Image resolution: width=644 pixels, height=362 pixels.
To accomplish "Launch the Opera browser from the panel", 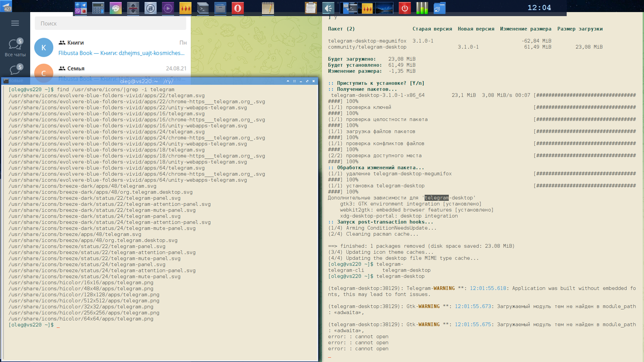I will tap(237, 8).
